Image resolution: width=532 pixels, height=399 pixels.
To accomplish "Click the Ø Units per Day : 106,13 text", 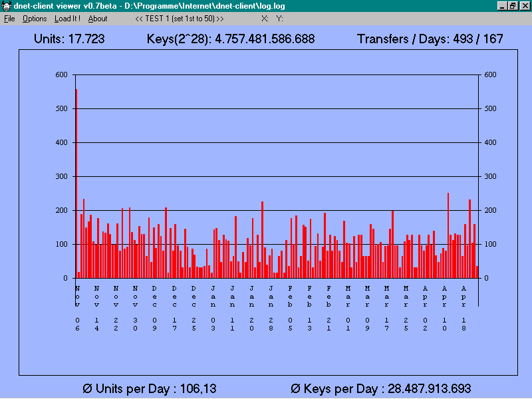I will tap(149, 388).
